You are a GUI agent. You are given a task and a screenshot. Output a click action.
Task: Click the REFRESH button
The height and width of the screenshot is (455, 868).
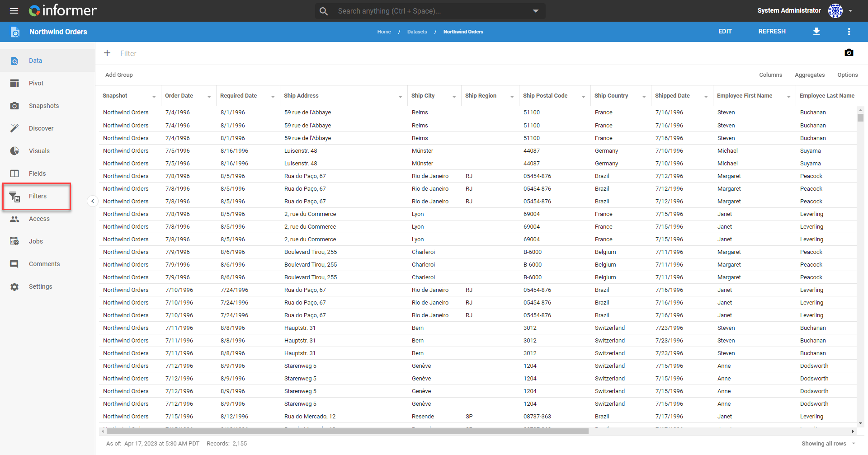(x=772, y=31)
